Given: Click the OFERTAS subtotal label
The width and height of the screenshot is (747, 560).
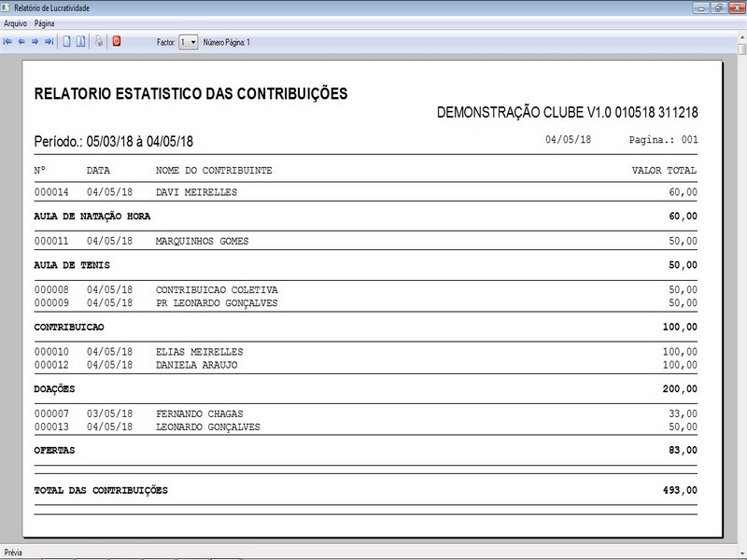Looking at the screenshot, I should [54, 451].
